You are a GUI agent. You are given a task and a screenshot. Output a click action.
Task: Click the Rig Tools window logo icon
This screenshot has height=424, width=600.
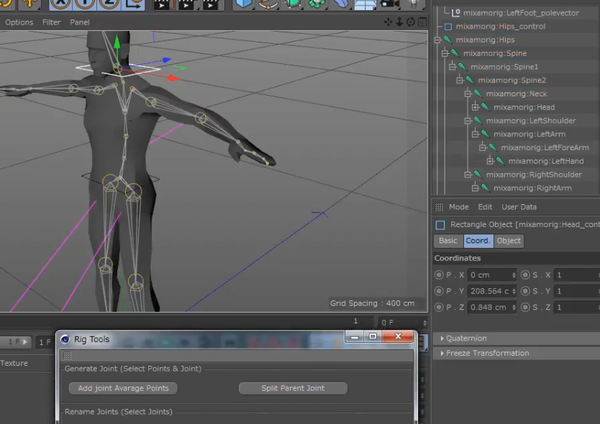[65, 339]
